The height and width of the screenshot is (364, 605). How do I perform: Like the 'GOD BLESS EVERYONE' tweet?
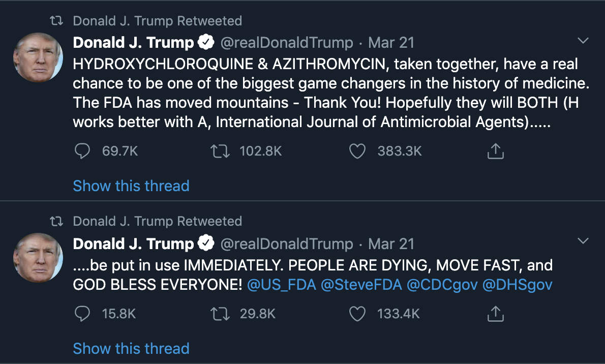click(358, 314)
